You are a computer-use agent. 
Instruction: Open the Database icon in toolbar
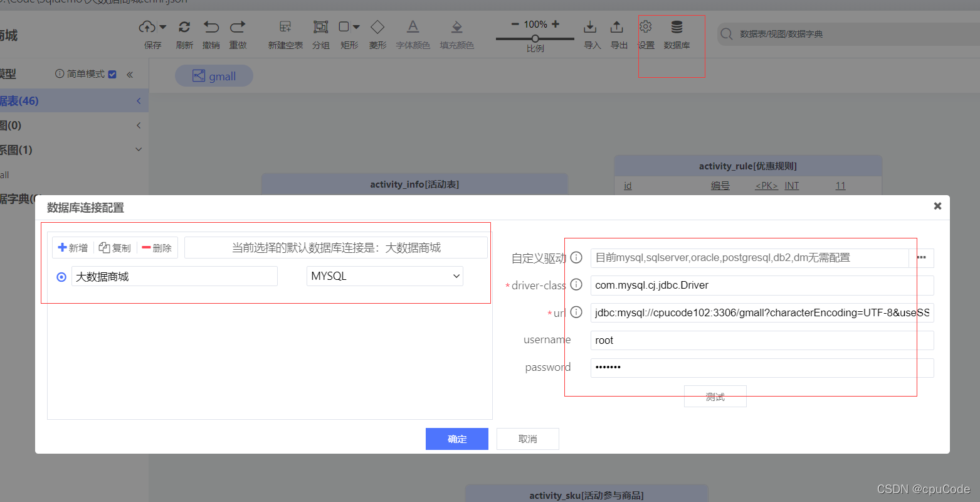click(677, 27)
